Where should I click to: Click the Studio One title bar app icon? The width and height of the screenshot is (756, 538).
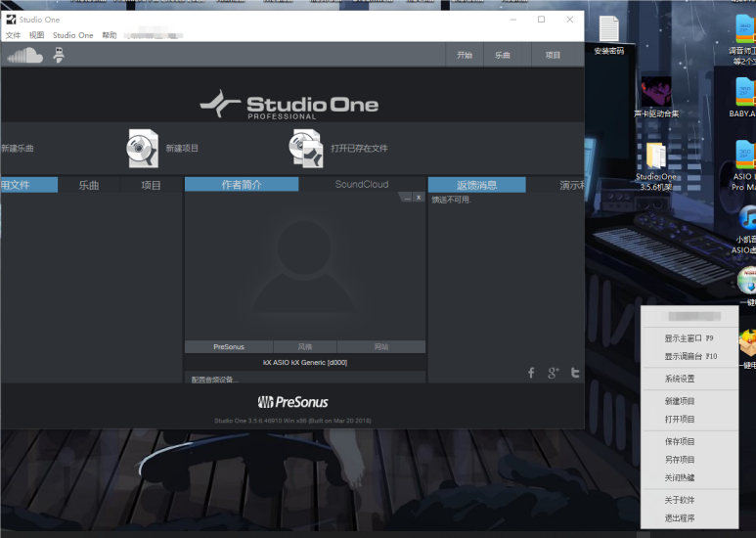pos(11,20)
